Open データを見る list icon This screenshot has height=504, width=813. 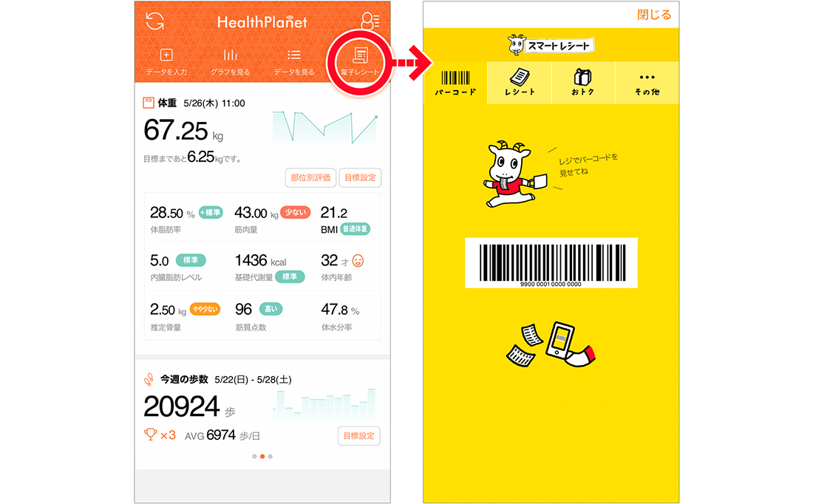(294, 55)
